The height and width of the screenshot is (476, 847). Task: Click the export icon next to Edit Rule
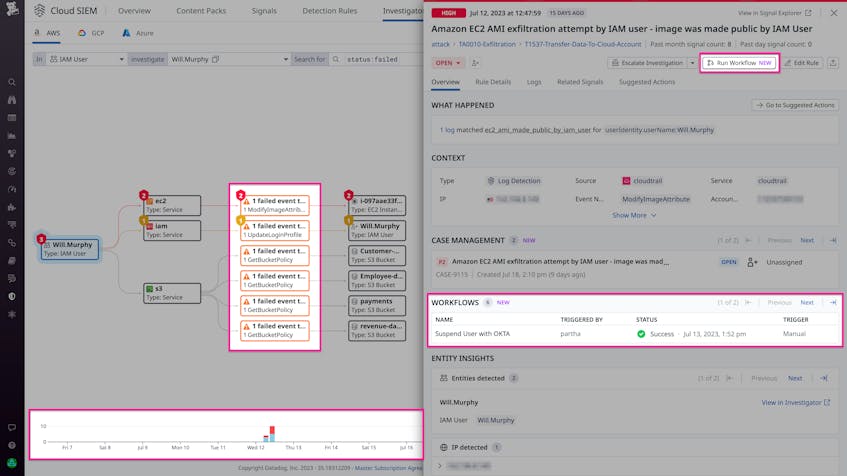(x=833, y=63)
